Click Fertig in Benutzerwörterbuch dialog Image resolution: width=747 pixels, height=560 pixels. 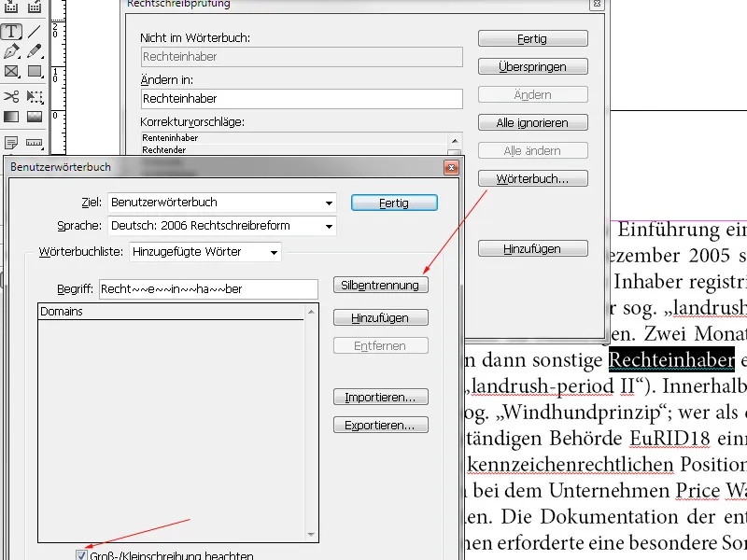[x=394, y=203]
